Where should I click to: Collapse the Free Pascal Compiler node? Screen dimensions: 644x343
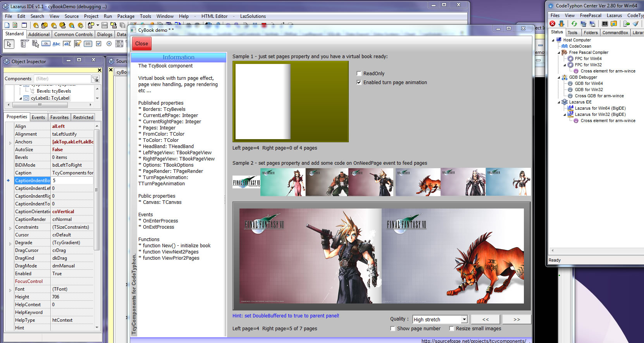pyautogui.click(x=559, y=52)
